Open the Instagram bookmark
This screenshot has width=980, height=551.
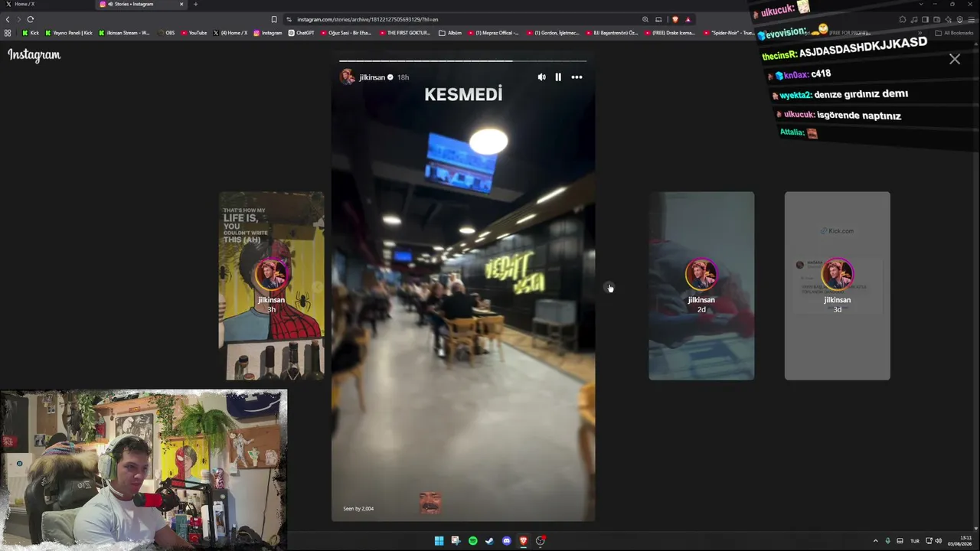pos(268,33)
